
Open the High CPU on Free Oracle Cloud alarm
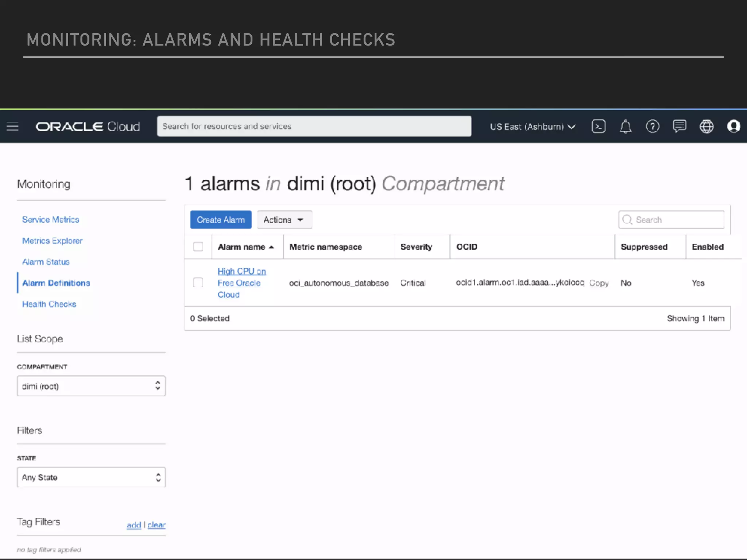tap(242, 283)
